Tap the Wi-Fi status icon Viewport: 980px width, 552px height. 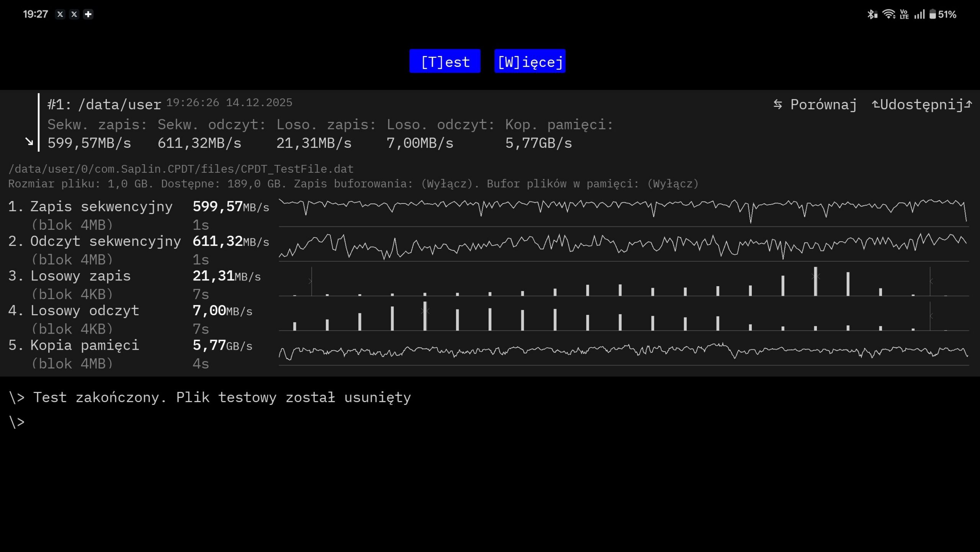pos(888,15)
